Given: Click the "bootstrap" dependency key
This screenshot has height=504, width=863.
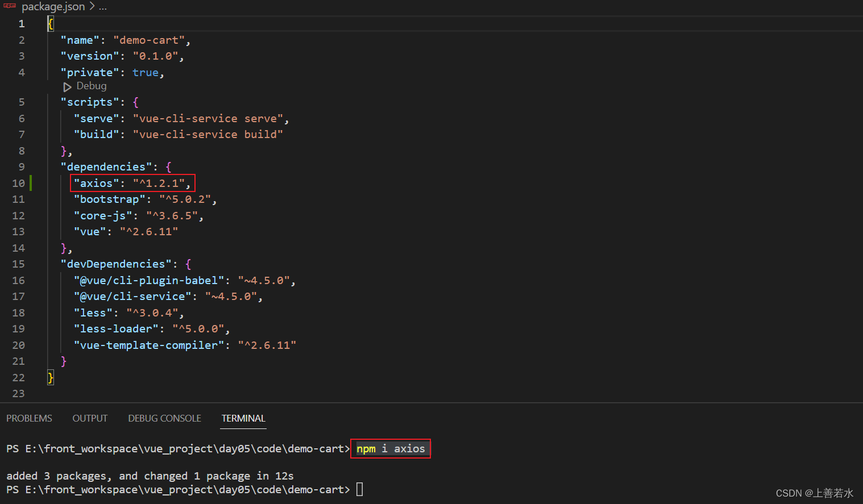Looking at the screenshot, I should click(110, 199).
